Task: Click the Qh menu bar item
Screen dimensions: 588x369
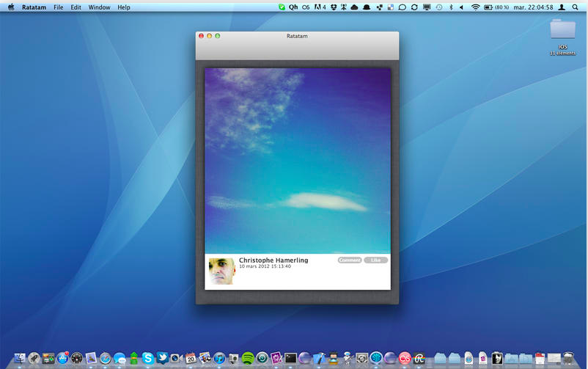Action: click(x=293, y=7)
